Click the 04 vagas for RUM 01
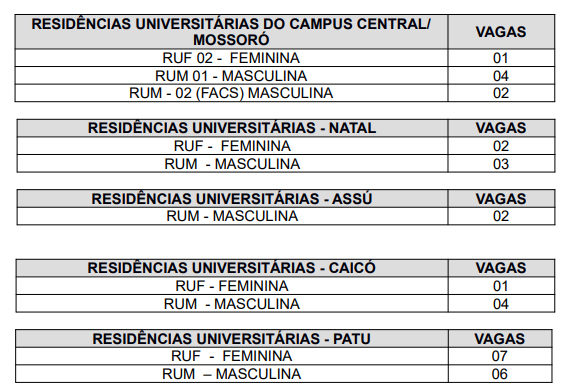568x385 pixels. pos(501,76)
